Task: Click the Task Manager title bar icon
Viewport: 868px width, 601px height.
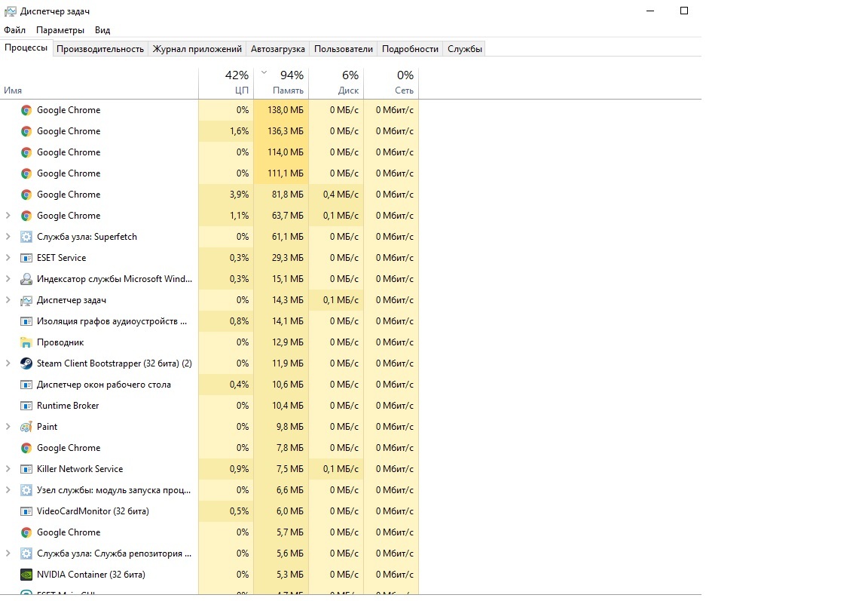Action: click(x=10, y=11)
